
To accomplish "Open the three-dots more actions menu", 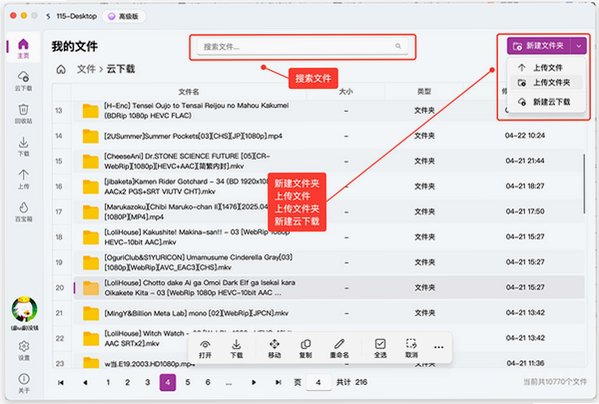I will pyautogui.click(x=439, y=347).
